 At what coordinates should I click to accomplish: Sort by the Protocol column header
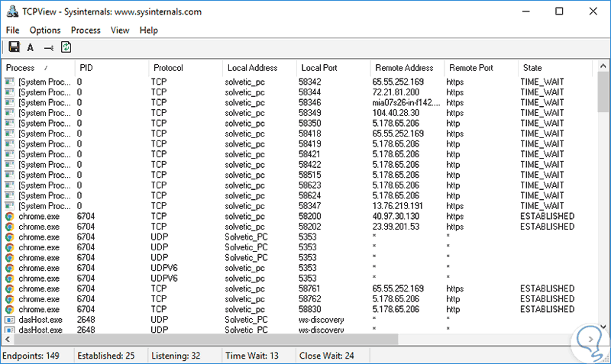tap(186, 68)
